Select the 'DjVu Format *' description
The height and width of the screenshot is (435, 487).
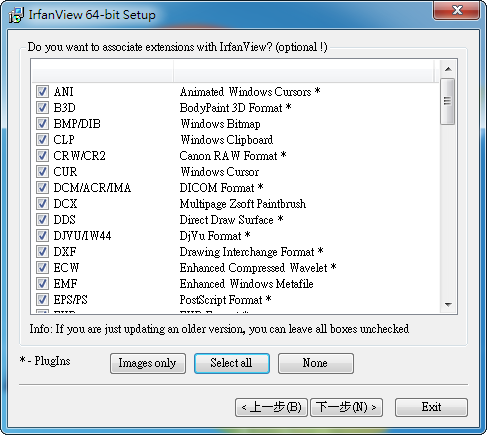(215, 236)
